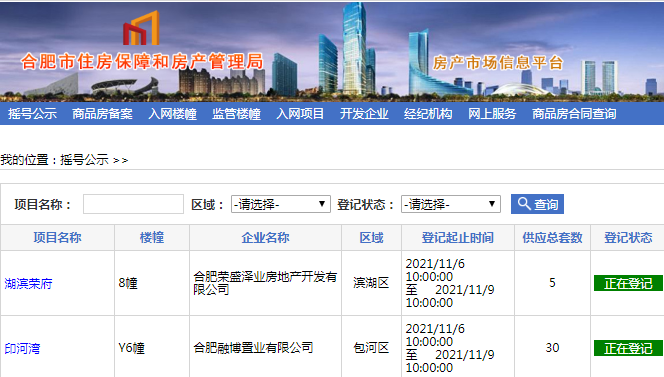664x377 pixels.
Task: Click the 我的位置 breadcrumb 摇号公示 text
Action: coord(84,160)
